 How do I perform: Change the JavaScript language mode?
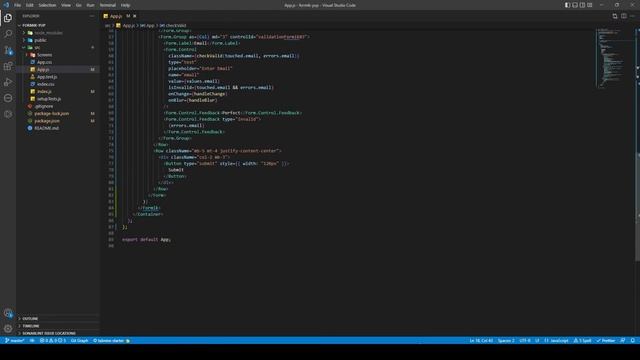[x=556, y=340]
